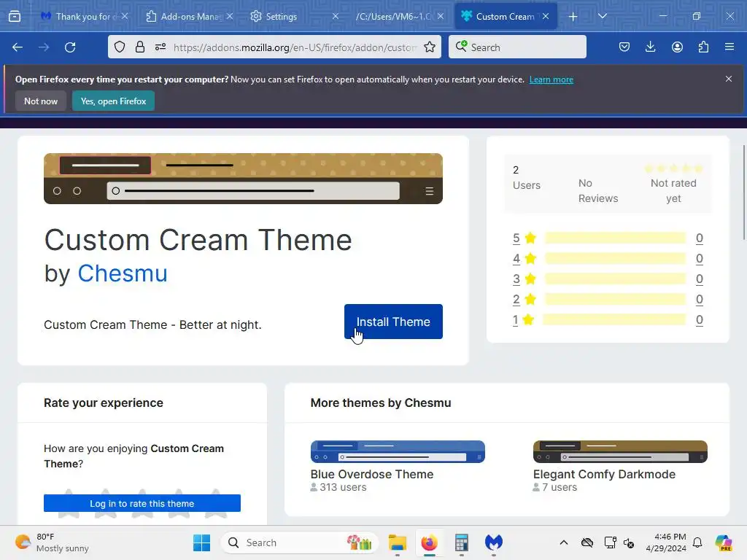The height and width of the screenshot is (560, 747).
Task: Bookmark this page with the star
Action: point(429,47)
